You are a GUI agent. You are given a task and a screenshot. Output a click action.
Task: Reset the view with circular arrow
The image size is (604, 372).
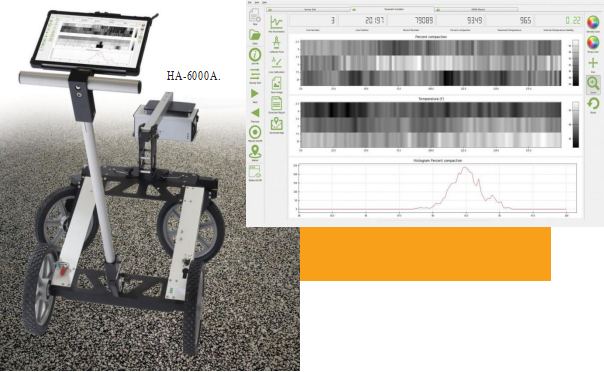click(x=593, y=104)
